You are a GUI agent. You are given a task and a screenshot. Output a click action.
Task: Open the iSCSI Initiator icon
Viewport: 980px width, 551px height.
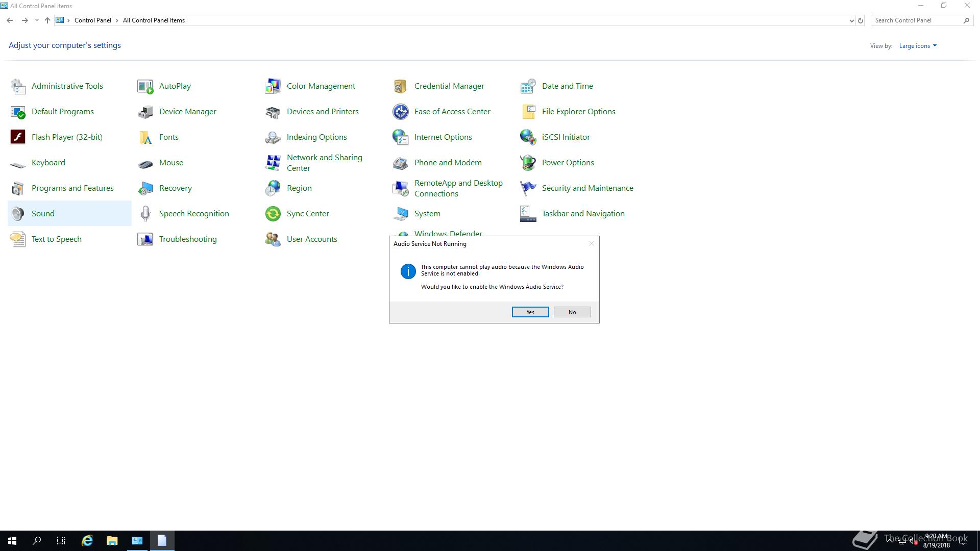(x=528, y=137)
